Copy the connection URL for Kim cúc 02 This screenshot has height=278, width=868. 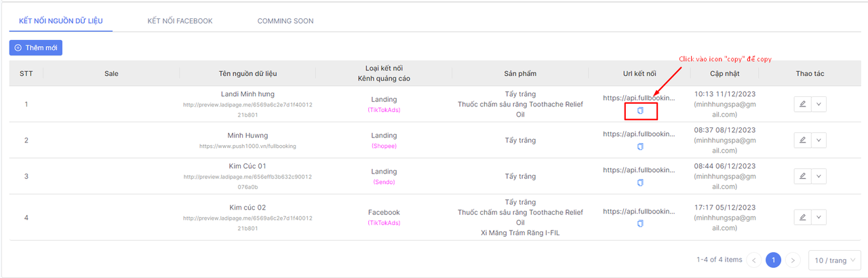coord(640,224)
